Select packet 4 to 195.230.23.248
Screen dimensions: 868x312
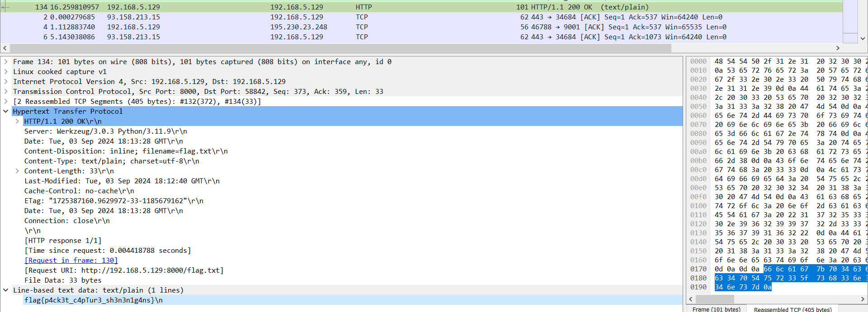(420, 27)
